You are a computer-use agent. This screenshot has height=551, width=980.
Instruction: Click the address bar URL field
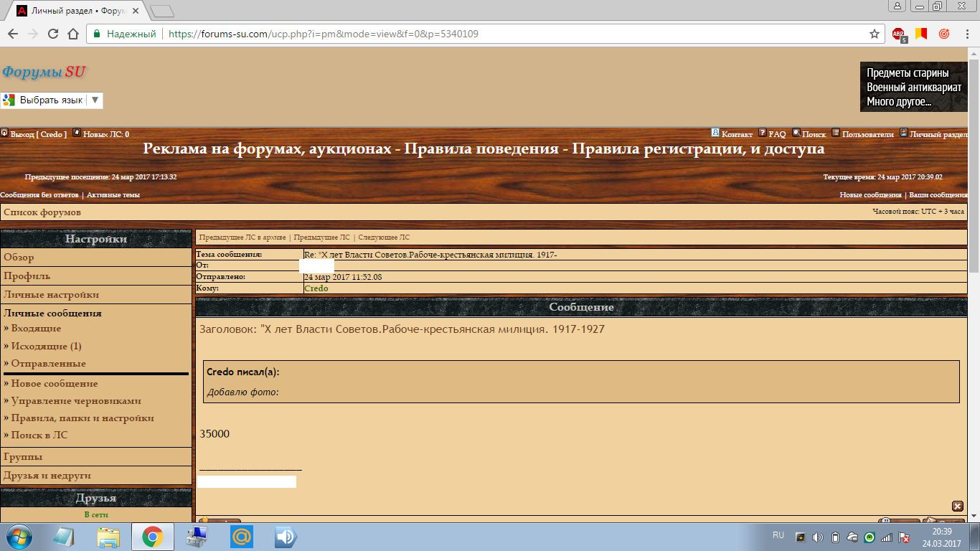[502, 34]
